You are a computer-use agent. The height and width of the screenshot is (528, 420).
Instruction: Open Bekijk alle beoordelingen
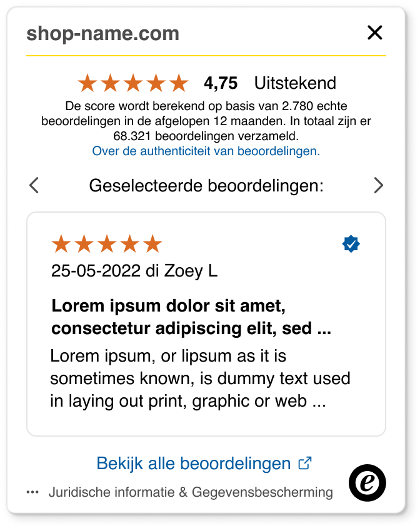click(194, 463)
